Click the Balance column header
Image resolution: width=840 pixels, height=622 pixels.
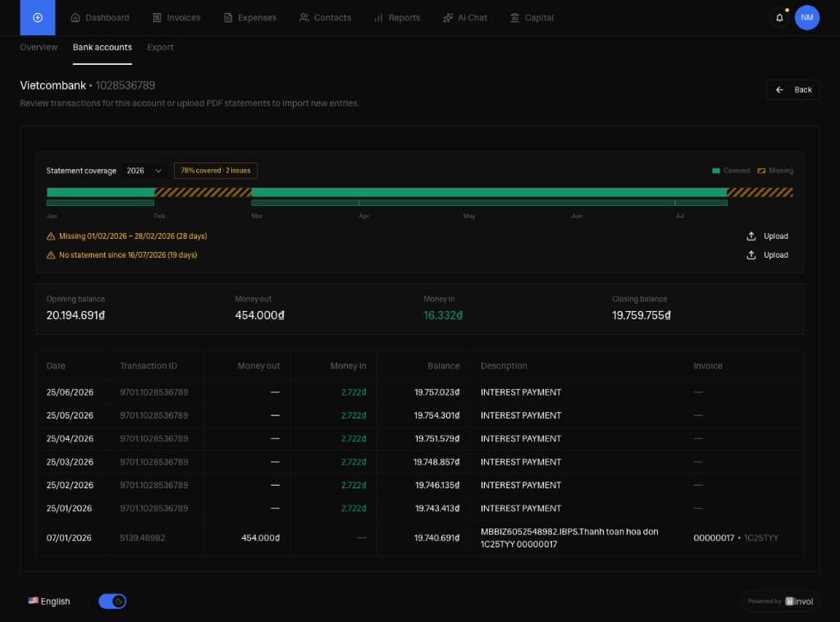(444, 366)
